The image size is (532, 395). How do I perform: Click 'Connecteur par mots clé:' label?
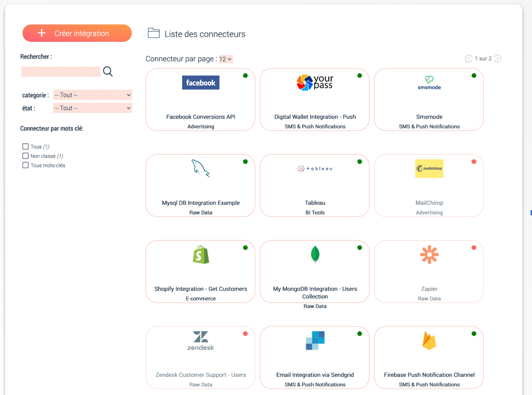click(52, 129)
